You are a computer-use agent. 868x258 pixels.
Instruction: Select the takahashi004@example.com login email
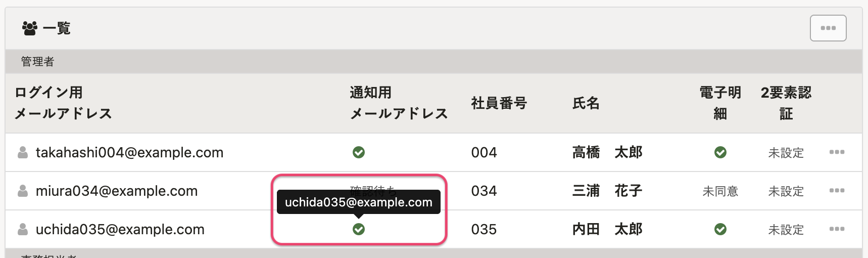click(x=129, y=152)
